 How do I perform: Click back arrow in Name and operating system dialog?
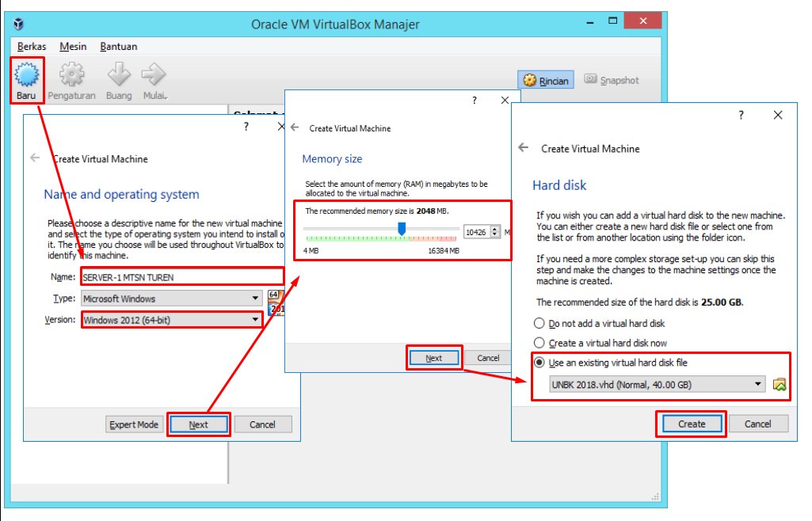pos(35,158)
